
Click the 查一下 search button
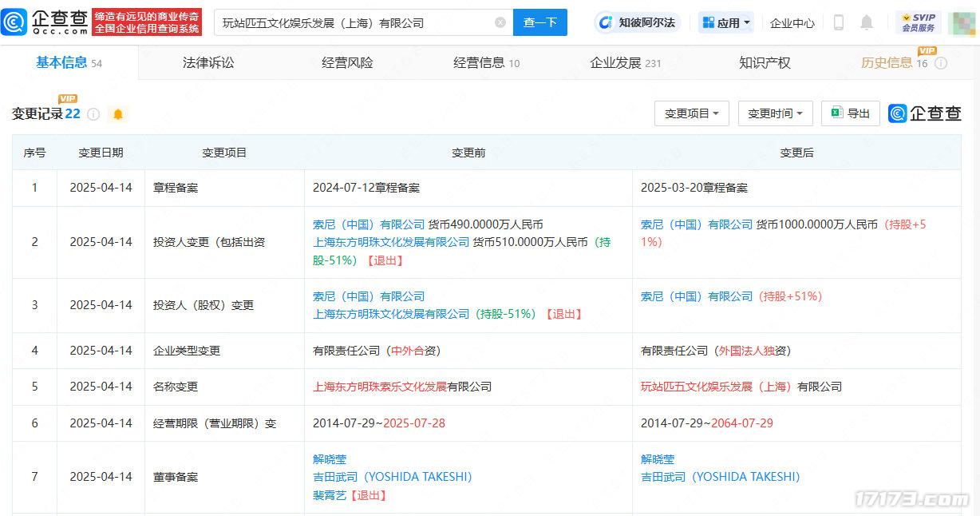[x=540, y=23]
